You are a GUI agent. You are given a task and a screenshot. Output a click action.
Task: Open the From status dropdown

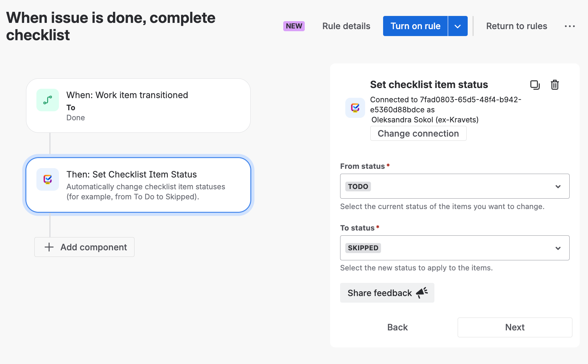tap(455, 186)
